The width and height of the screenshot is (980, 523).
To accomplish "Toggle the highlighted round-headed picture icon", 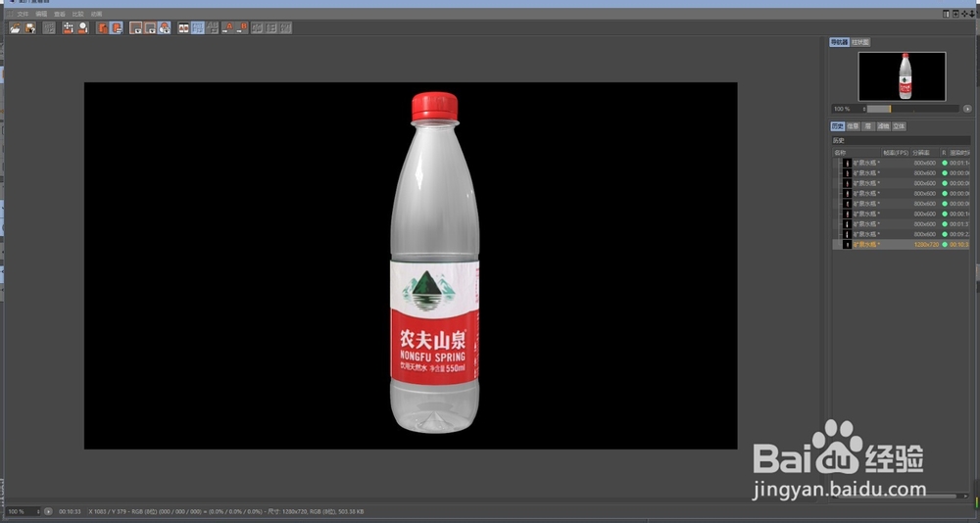I will 165,27.
